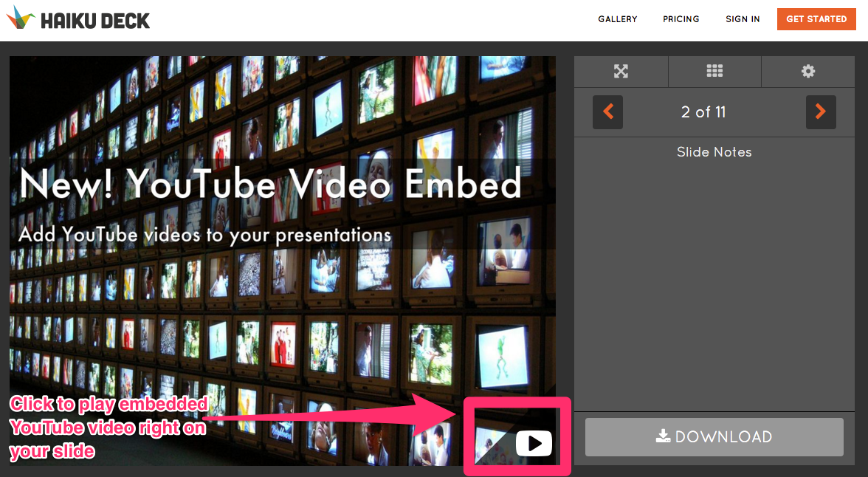Click the download arrow icon on DOWNLOAD button
This screenshot has width=868, height=477.
pos(663,437)
